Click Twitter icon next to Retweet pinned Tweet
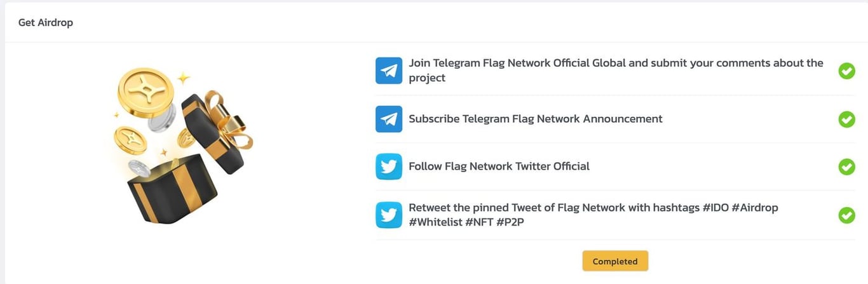868x284 pixels. 388,215
